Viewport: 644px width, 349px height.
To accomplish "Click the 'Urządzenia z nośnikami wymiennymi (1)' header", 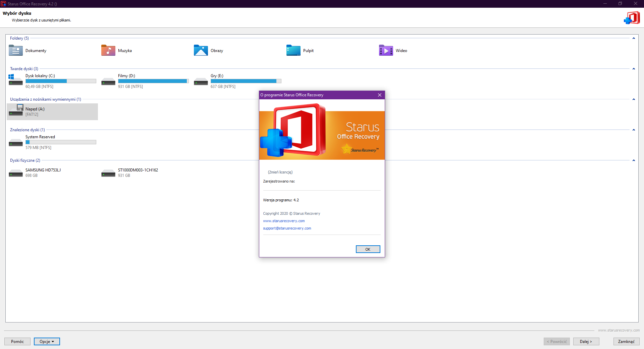I will tap(46, 99).
